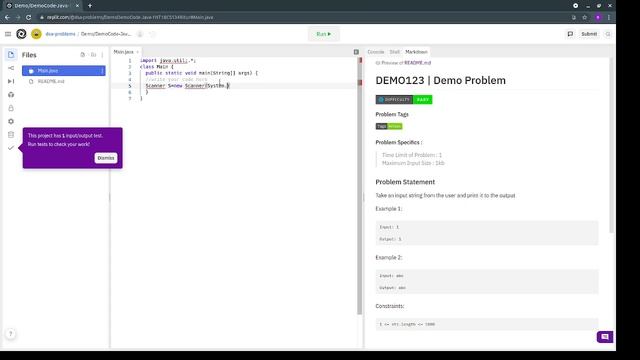
Task: Open the yellow user avatar
Action: click(36, 34)
